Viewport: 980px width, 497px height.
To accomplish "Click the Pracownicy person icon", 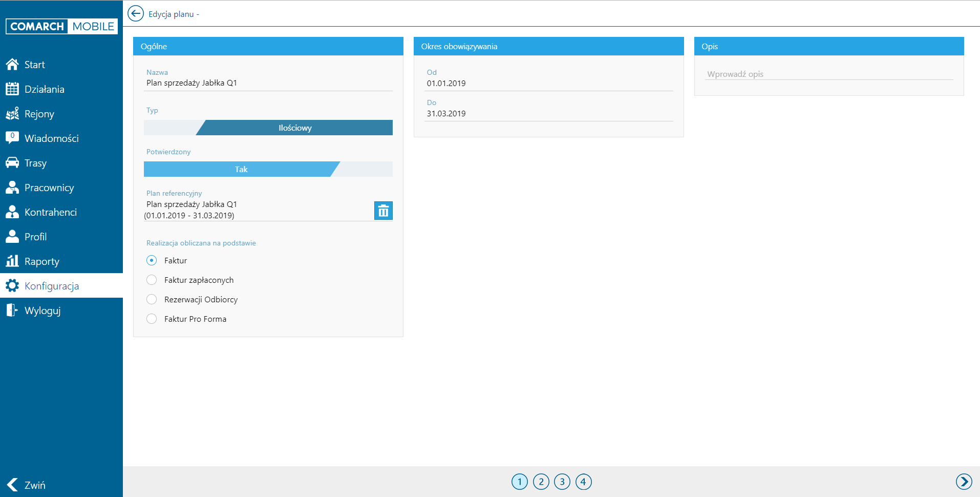I will point(12,187).
